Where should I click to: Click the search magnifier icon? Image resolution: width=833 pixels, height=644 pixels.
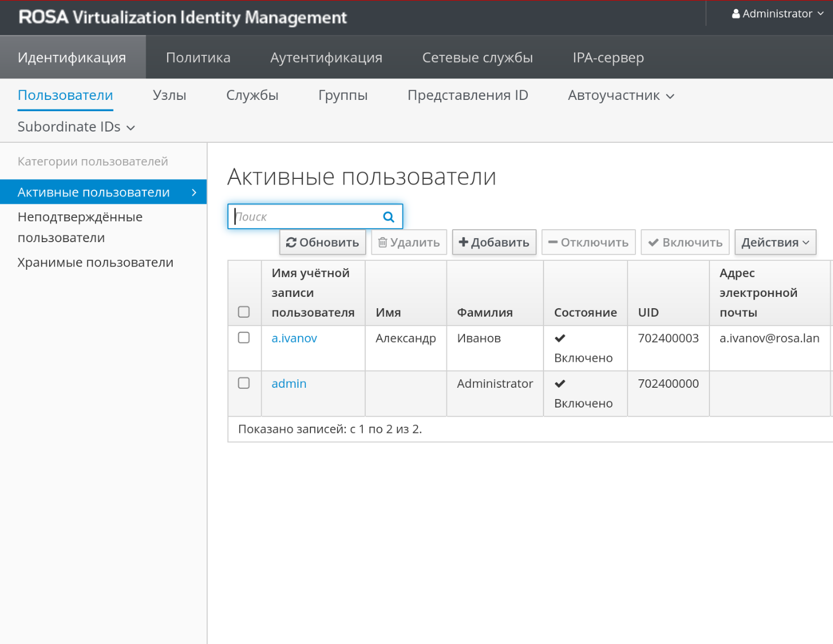388,217
